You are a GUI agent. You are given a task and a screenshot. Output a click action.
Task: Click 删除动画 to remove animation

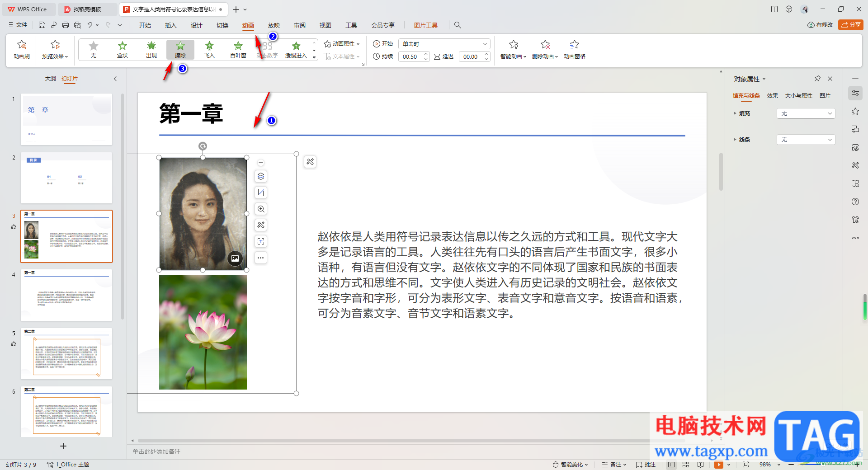pyautogui.click(x=545, y=49)
